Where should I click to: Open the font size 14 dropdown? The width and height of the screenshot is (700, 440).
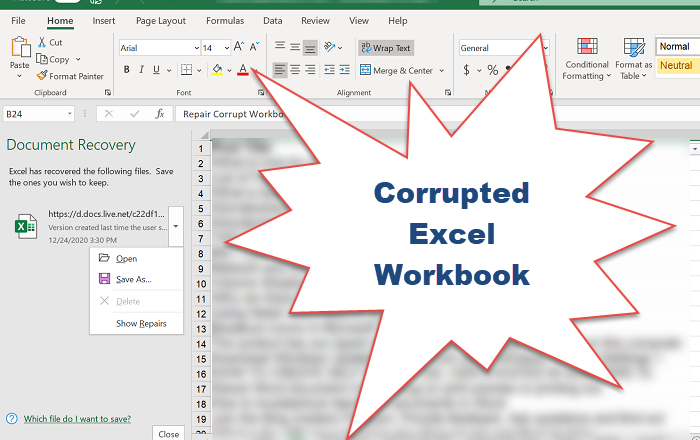(227, 48)
